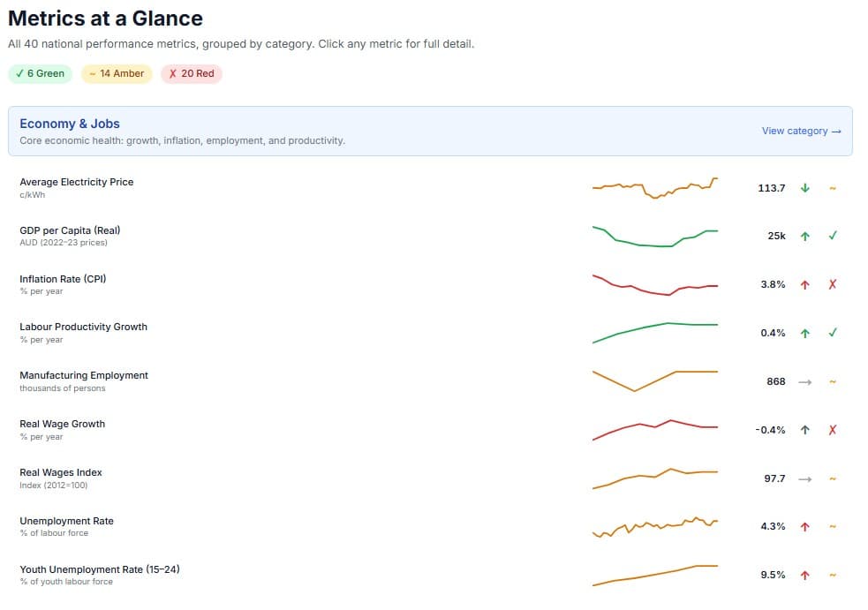This screenshot has width=868, height=610.
Task: Toggle the 14 Amber filter chip
Action: (116, 73)
